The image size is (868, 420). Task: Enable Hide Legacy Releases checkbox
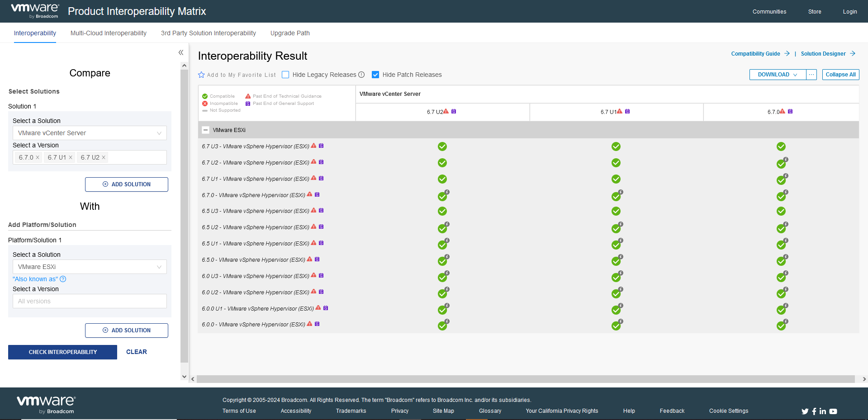coord(285,75)
